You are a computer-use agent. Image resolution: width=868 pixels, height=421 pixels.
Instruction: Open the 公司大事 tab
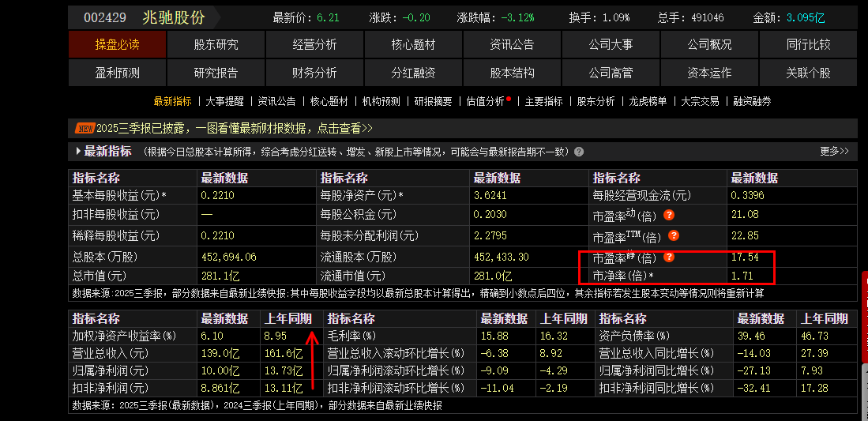click(x=611, y=44)
